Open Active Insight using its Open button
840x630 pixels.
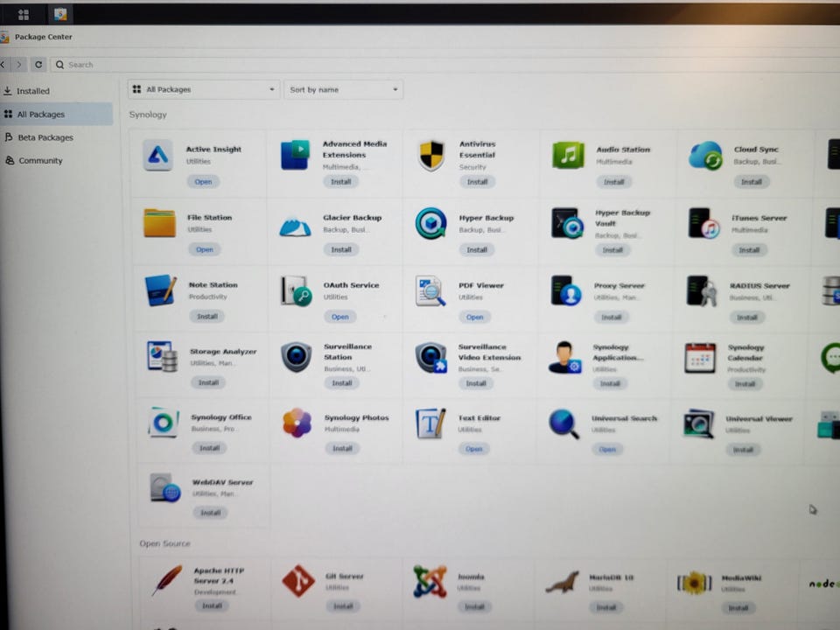click(204, 182)
